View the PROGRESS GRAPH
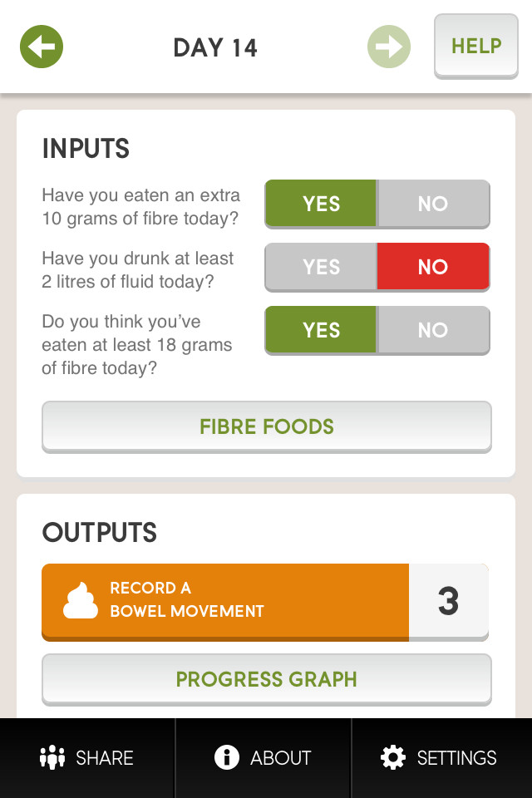 click(x=267, y=679)
